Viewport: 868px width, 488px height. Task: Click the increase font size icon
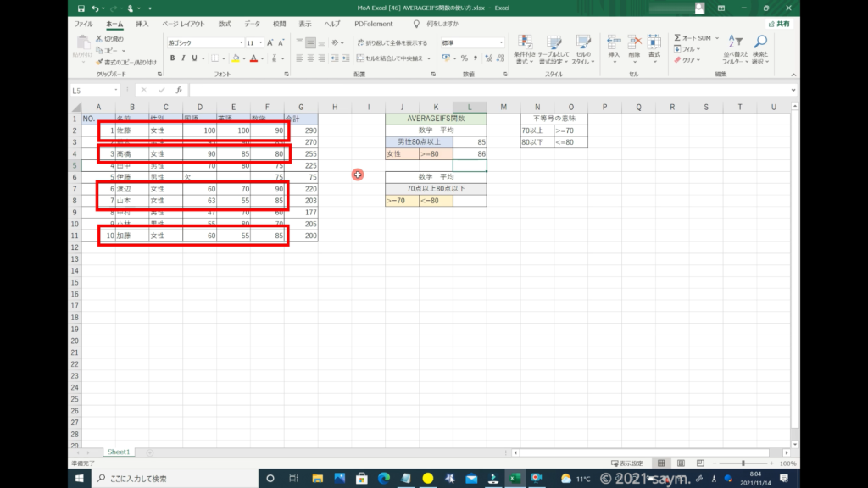(270, 42)
